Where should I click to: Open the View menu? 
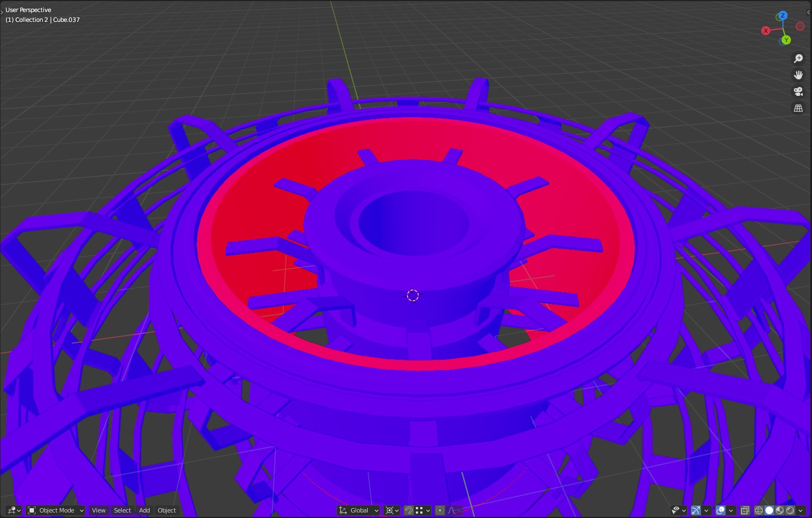point(99,510)
